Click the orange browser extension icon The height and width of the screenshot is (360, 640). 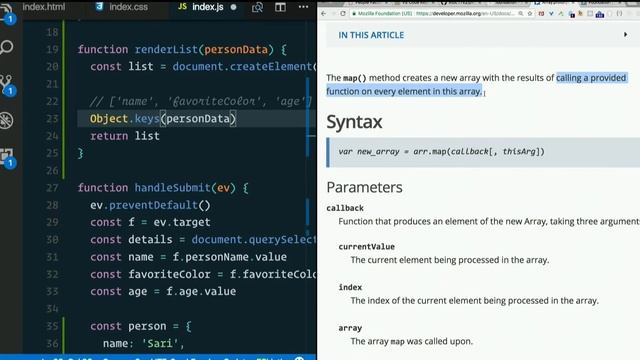tap(580, 13)
